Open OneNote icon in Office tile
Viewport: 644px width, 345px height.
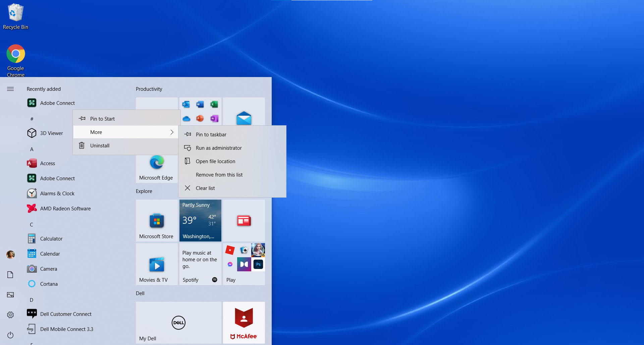(214, 119)
